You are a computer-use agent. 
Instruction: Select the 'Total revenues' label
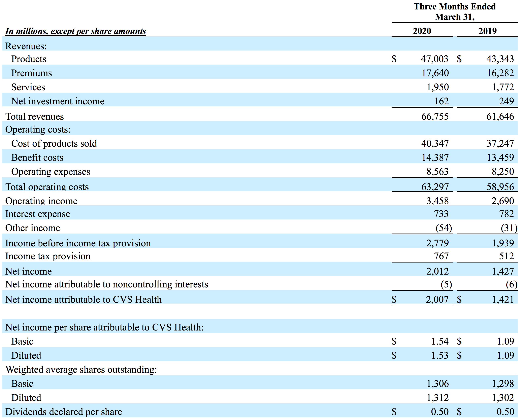pos(35,116)
